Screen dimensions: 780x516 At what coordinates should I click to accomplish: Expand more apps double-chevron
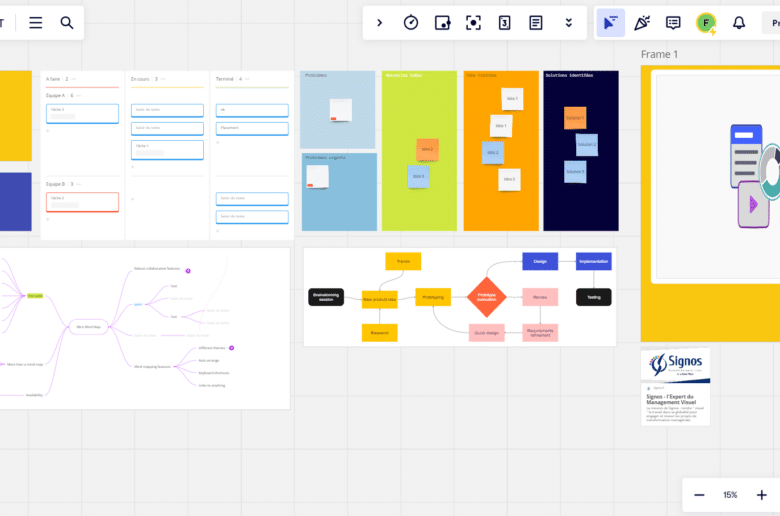click(x=569, y=22)
